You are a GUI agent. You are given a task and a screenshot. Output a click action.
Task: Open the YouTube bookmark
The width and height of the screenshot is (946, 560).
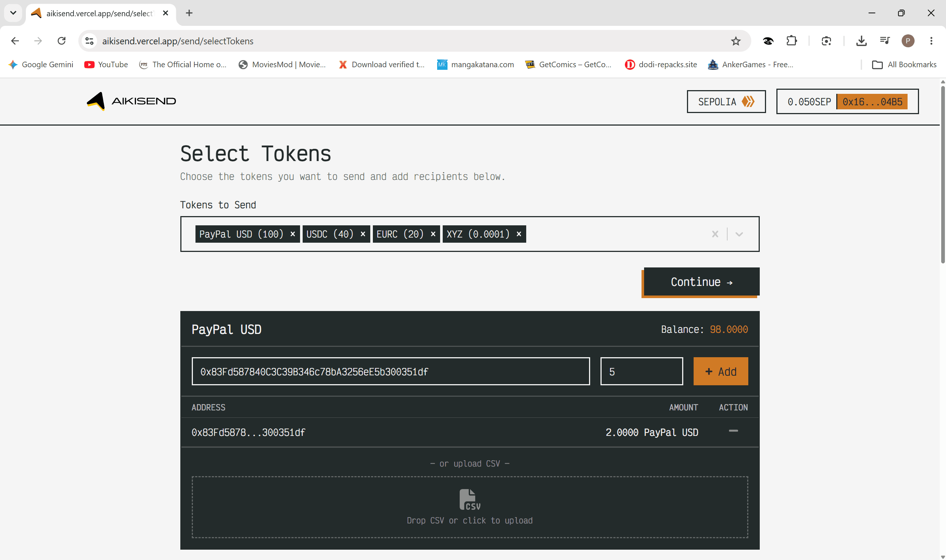point(106,65)
